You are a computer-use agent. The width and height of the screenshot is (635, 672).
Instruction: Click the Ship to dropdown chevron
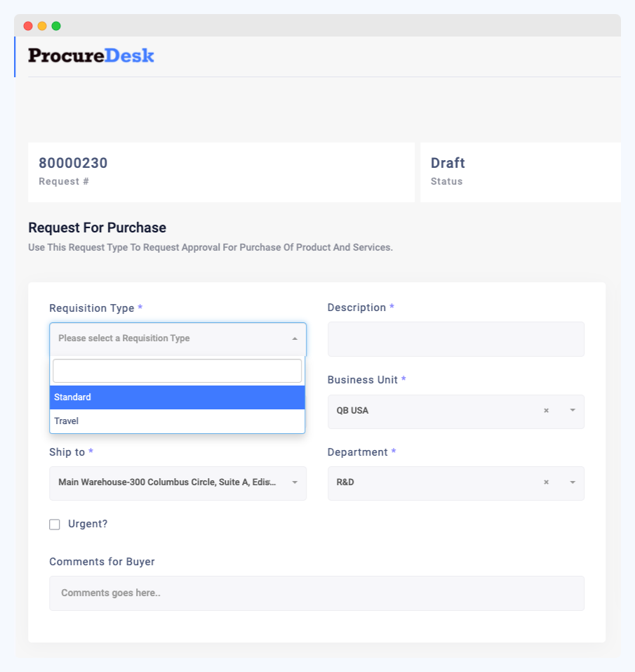295,483
